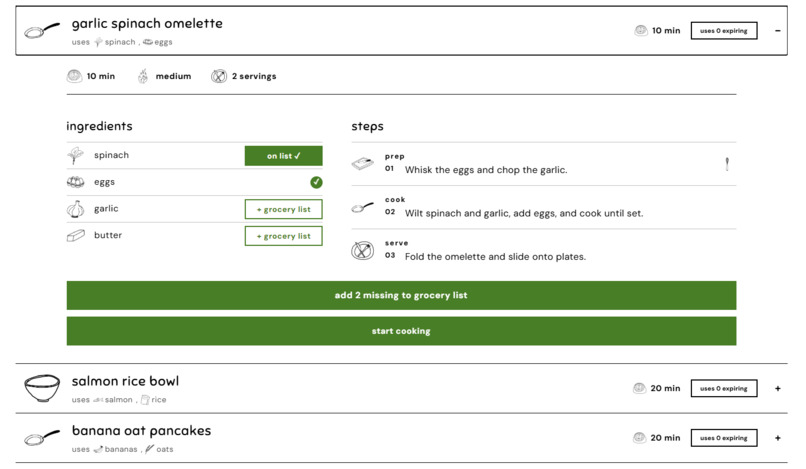Add butter to grocery list

click(284, 236)
